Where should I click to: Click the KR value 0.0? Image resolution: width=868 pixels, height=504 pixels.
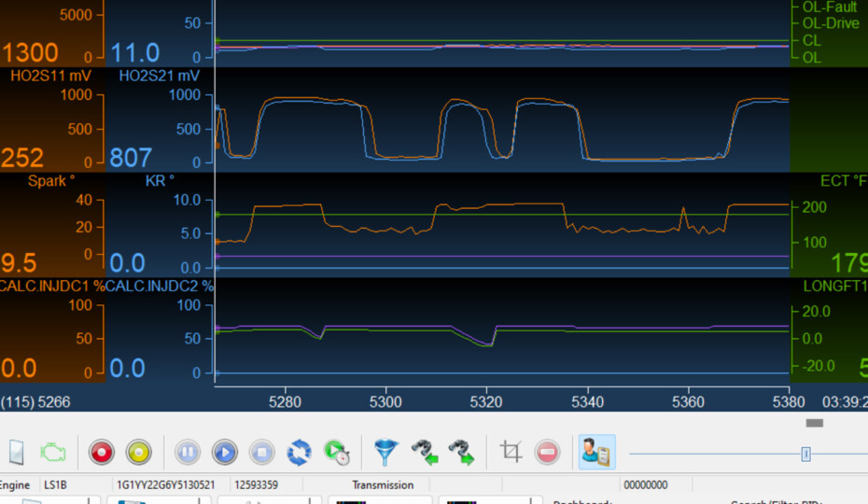pyautogui.click(x=127, y=263)
